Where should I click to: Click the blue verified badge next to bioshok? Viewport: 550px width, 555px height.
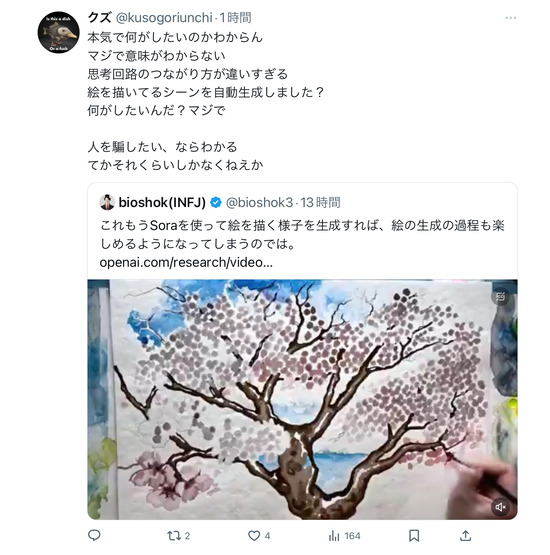pyautogui.click(x=216, y=202)
